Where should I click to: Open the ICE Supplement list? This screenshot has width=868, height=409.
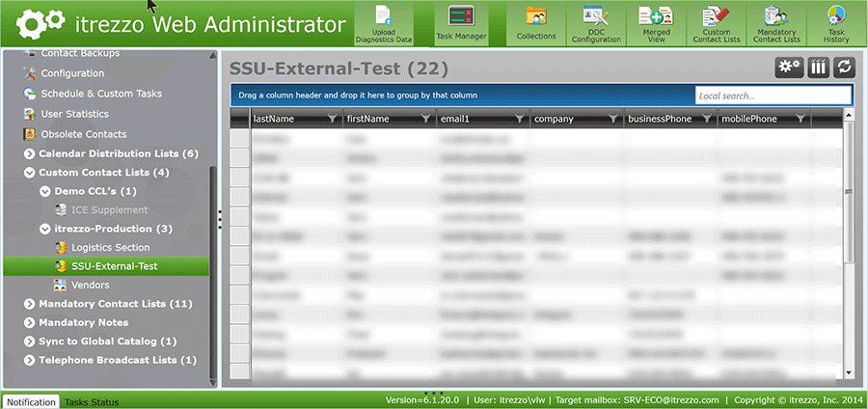coord(110,210)
